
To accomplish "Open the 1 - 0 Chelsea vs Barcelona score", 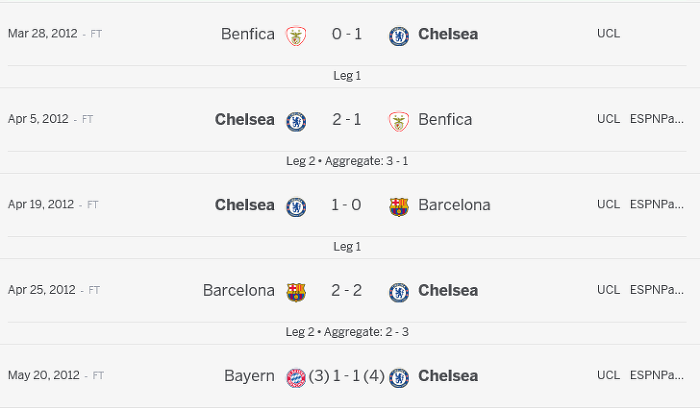I will [347, 205].
